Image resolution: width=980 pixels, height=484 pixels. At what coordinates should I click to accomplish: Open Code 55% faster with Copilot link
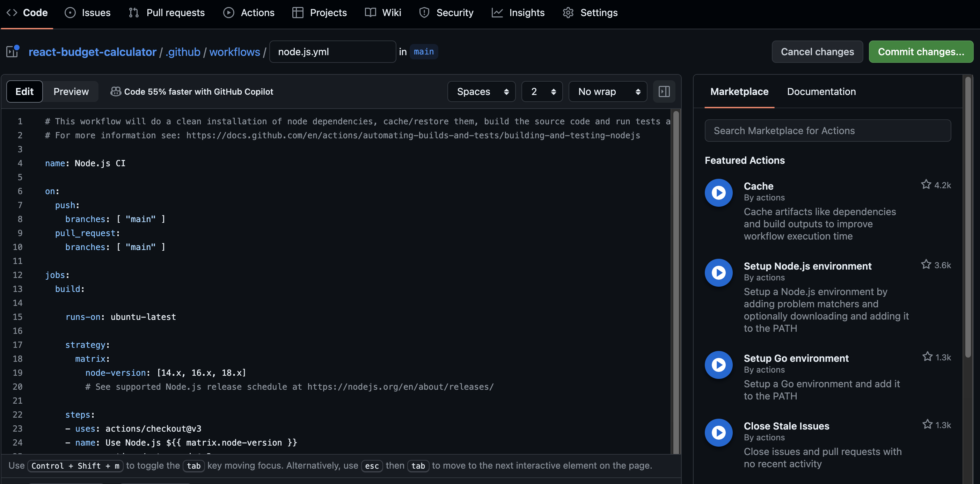199,91
